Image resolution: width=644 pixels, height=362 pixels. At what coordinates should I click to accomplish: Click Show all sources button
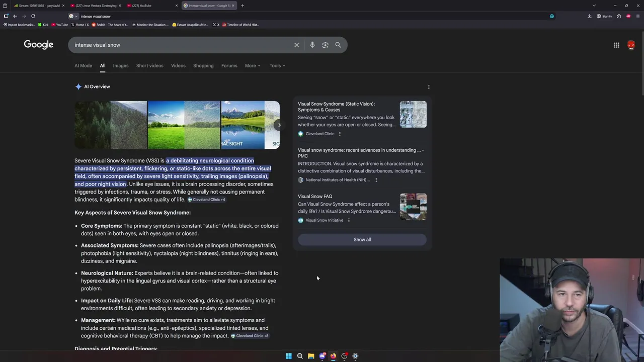tap(362, 240)
